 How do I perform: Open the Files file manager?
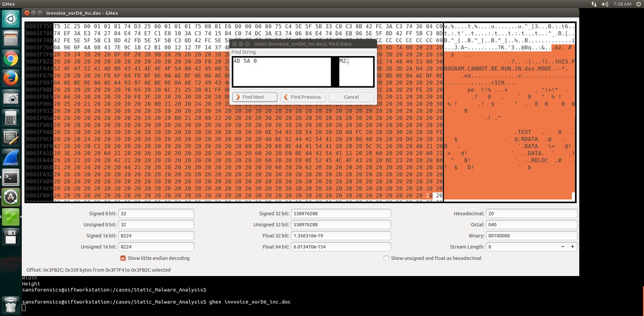tap(11, 38)
